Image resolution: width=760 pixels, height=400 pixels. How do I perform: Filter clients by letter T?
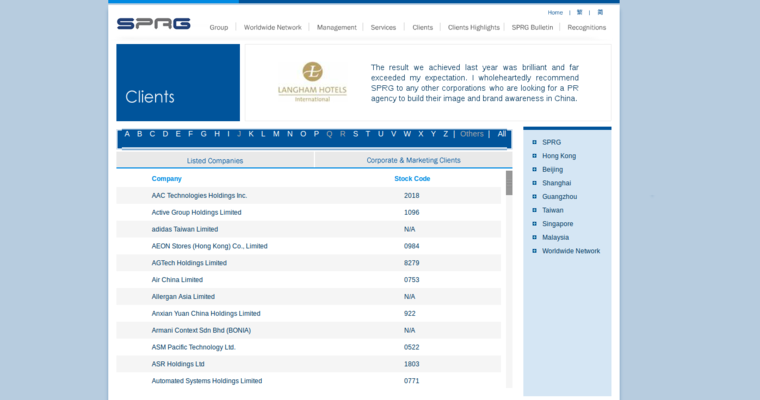pyautogui.click(x=368, y=134)
